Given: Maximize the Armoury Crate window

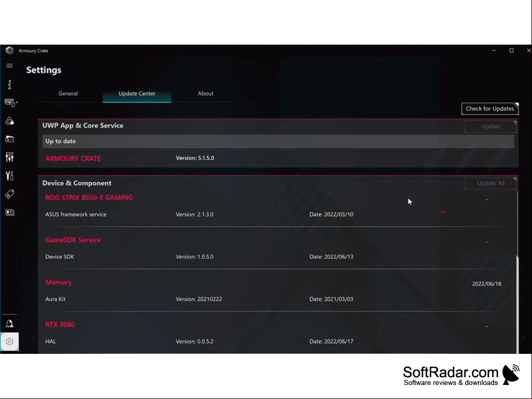Looking at the screenshot, I should coord(511,50).
